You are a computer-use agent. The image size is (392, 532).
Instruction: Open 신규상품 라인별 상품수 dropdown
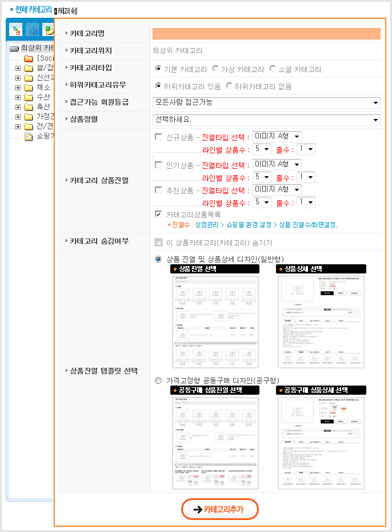pyautogui.click(x=262, y=149)
